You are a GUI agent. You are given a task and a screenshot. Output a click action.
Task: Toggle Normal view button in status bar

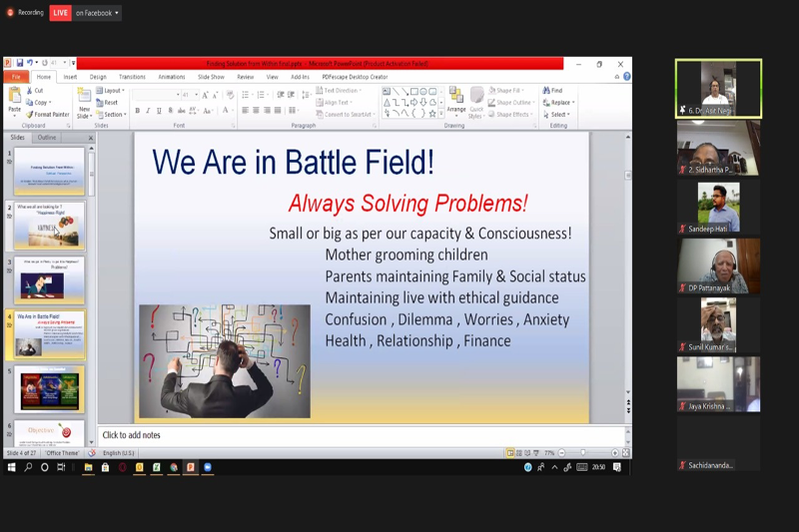tap(510, 453)
